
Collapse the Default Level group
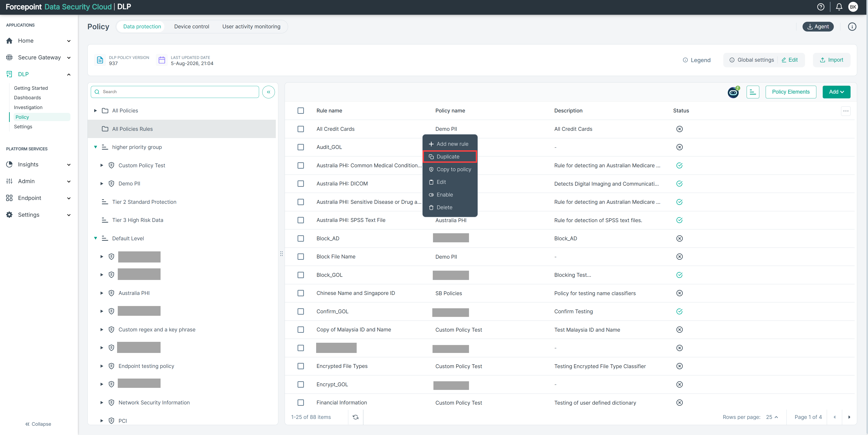pyautogui.click(x=95, y=238)
